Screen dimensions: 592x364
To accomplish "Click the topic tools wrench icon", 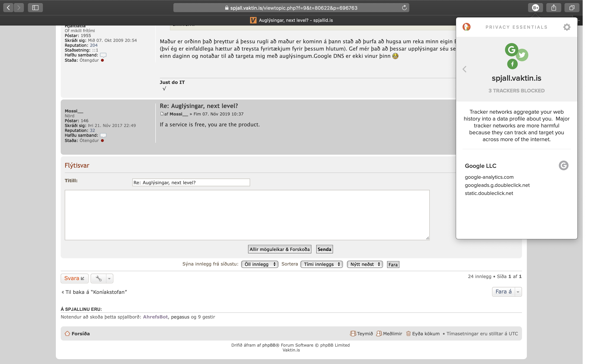I will pos(99,278).
